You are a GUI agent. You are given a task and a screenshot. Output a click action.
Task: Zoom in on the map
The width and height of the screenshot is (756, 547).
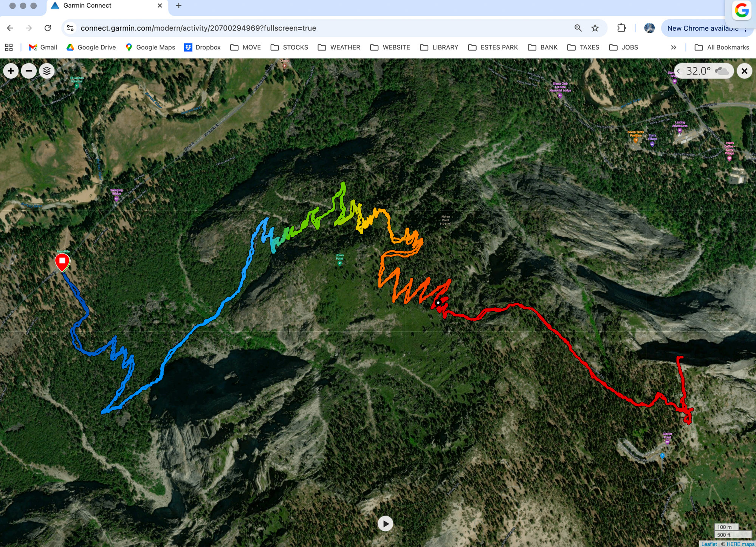point(11,71)
